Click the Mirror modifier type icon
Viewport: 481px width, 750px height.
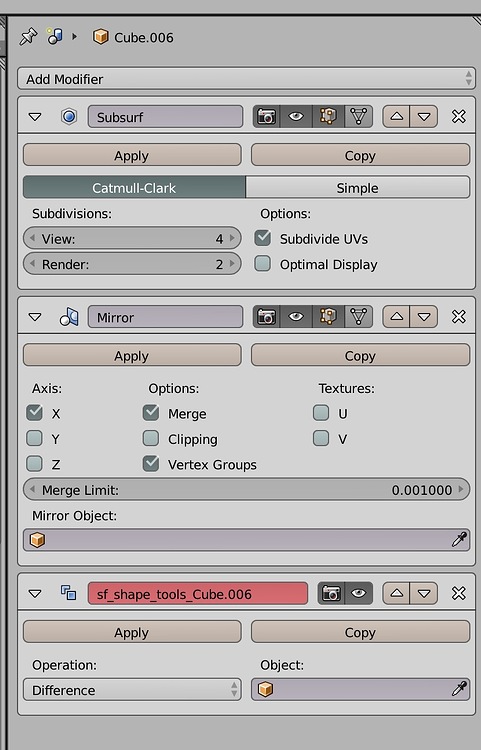pos(69,317)
